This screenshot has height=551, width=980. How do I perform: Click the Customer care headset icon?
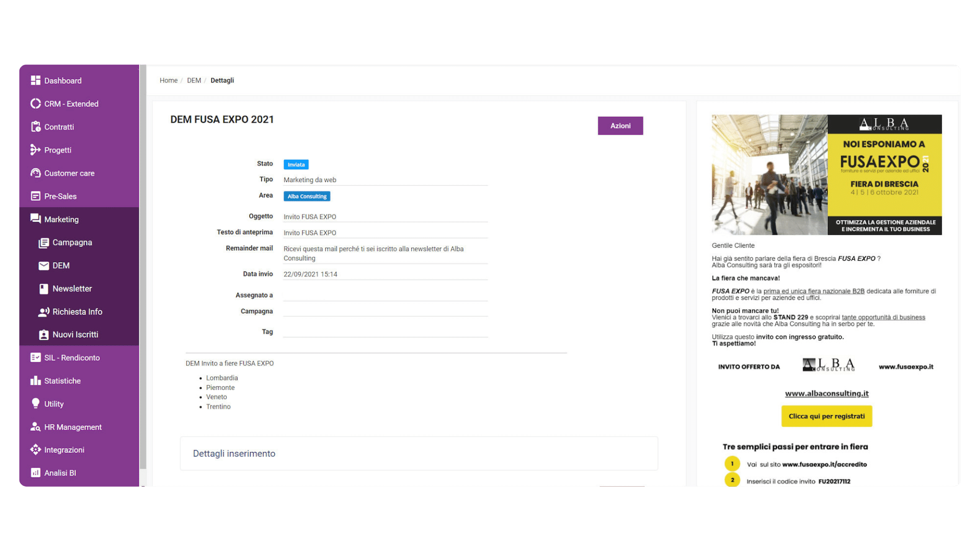(x=35, y=173)
